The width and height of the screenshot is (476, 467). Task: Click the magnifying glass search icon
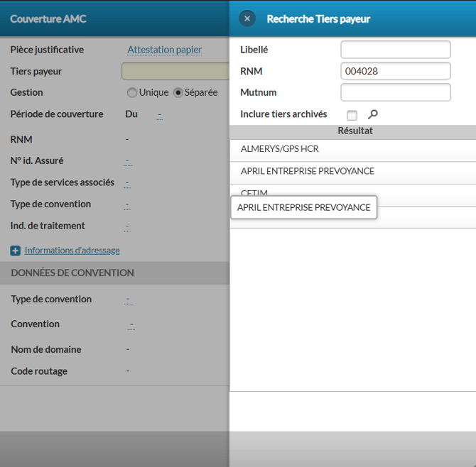[x=373, y=114]
